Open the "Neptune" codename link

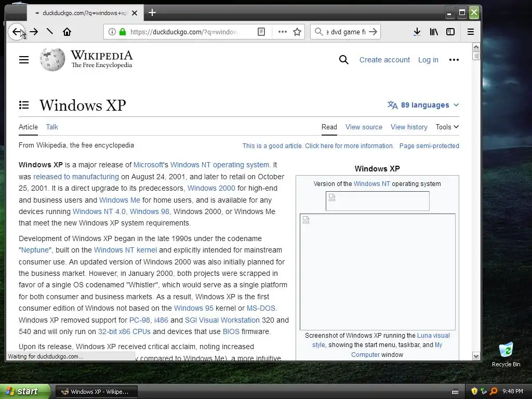[35, 250]
